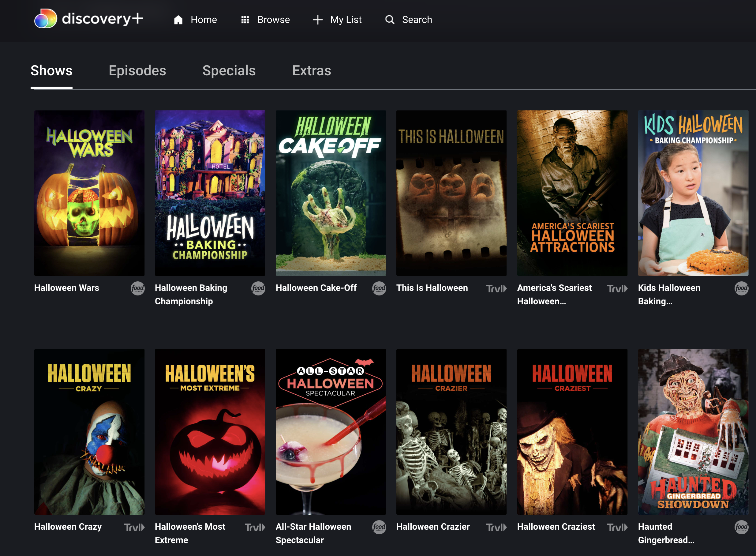The width and height of the screenshot is (756, 556).
Task: Click Food Network badge beside All-Star Halloween Spectacular
Action: (x=379, y=527)
